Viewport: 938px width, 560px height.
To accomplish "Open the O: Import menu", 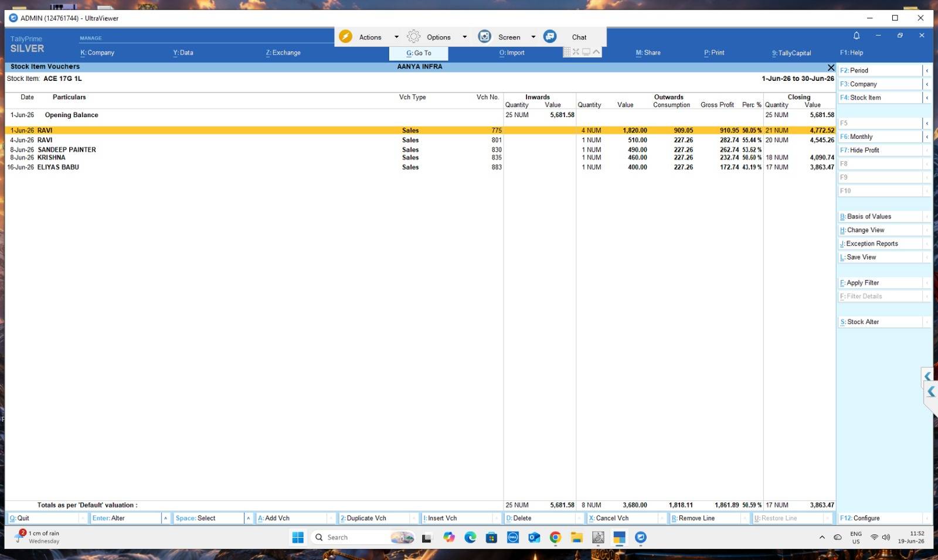I will click(512, 53).
